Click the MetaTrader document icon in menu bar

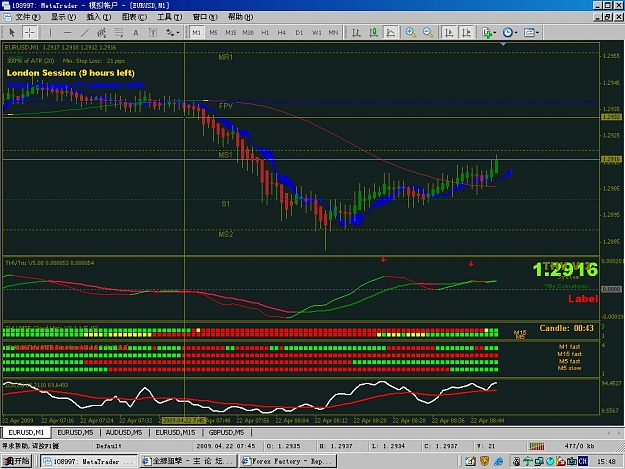7,17
